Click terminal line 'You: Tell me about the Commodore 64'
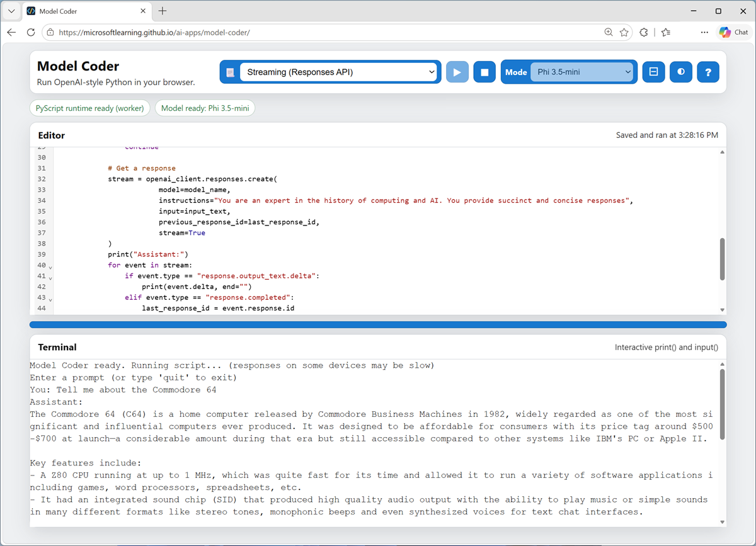This screenshot has width=756, height=546. point(123,390)
